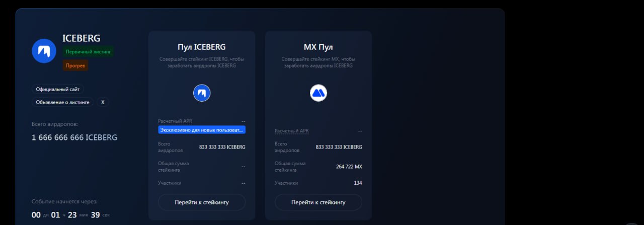Click the Пул ICEBERG card title
644x225 pixels.
[x=202, y=47]
